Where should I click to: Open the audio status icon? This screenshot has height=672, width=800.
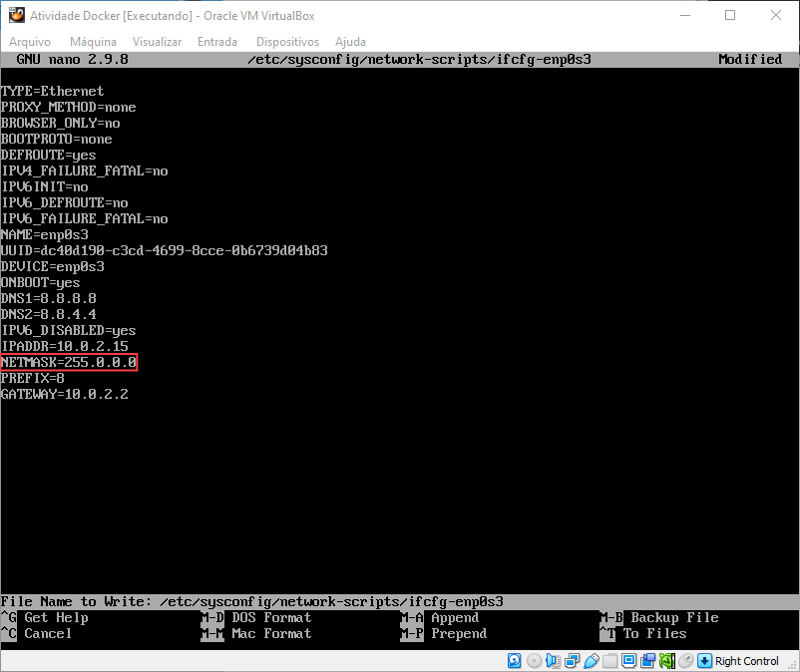click(x=552, y=660)
